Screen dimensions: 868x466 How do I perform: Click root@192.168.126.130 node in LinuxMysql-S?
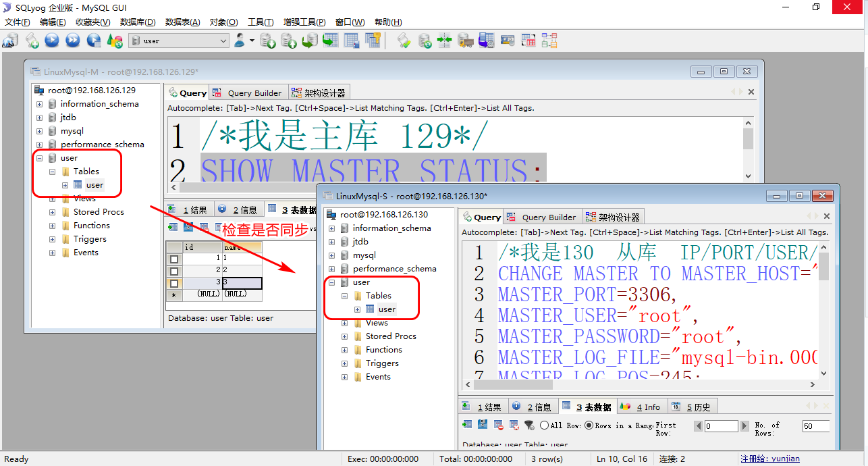(384, 215)
